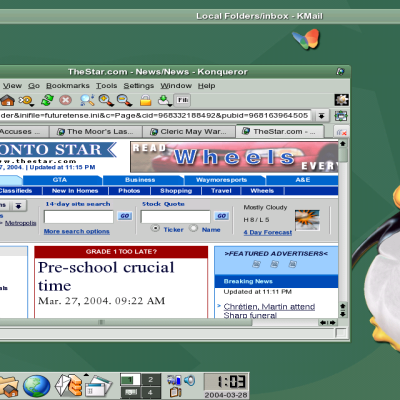The width and height of the screenshot is (400, 400).
Task: Open the mail envelope panel icon
Action: 68,385
